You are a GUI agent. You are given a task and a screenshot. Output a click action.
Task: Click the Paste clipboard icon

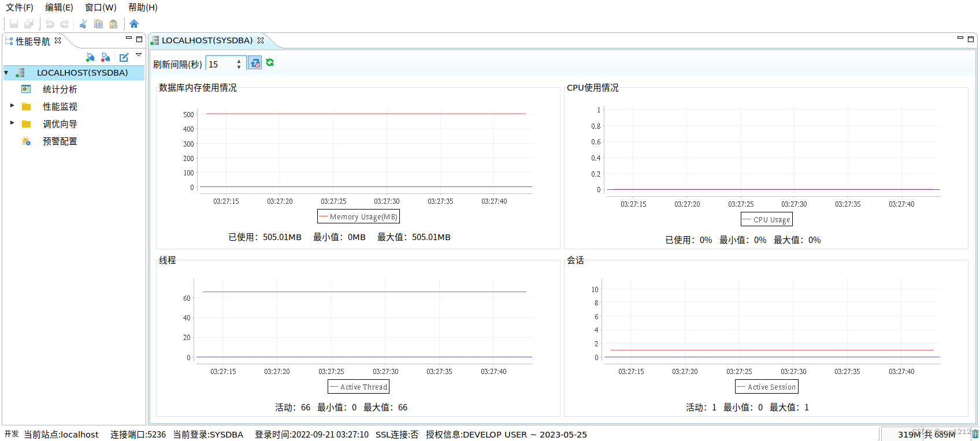pyautogui.click(x=113, y=24)
